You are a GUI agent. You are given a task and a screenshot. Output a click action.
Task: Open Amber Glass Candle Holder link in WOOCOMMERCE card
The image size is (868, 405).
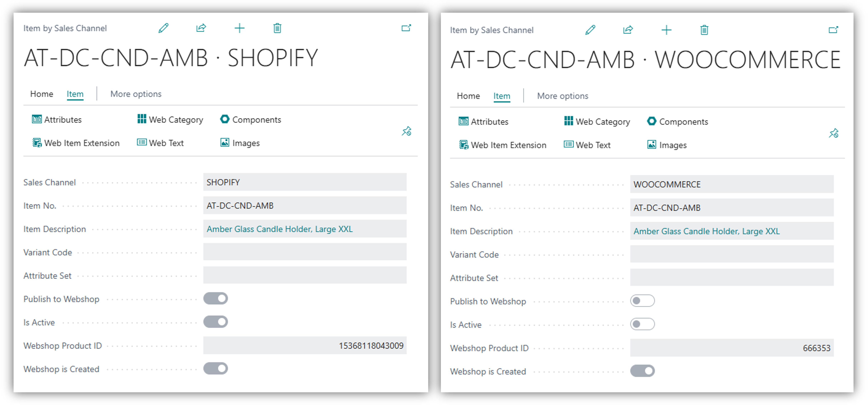[x=707, y=231]
